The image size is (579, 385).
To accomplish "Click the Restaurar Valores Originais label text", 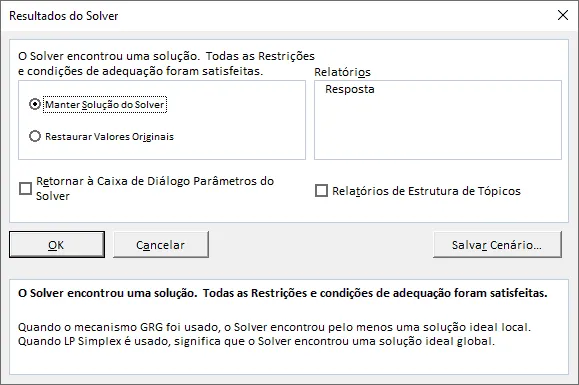I will point(109,137).
